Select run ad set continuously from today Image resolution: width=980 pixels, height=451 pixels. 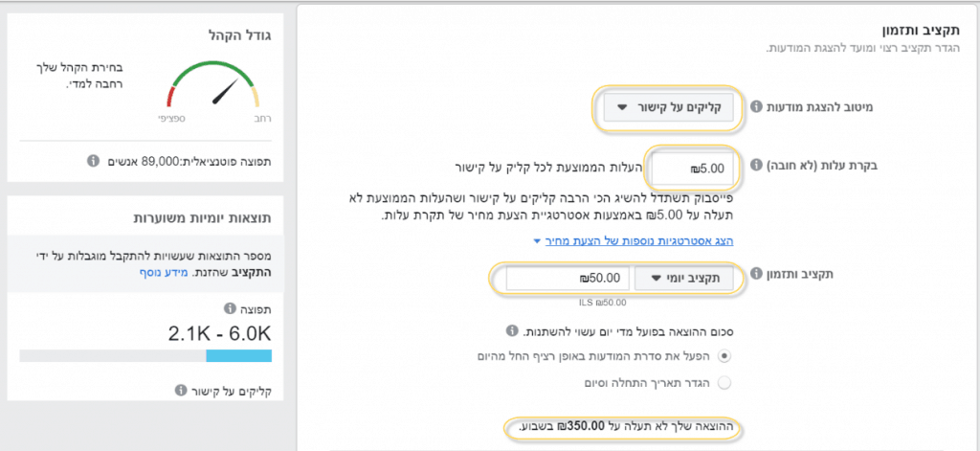click(x=725, y=356)
